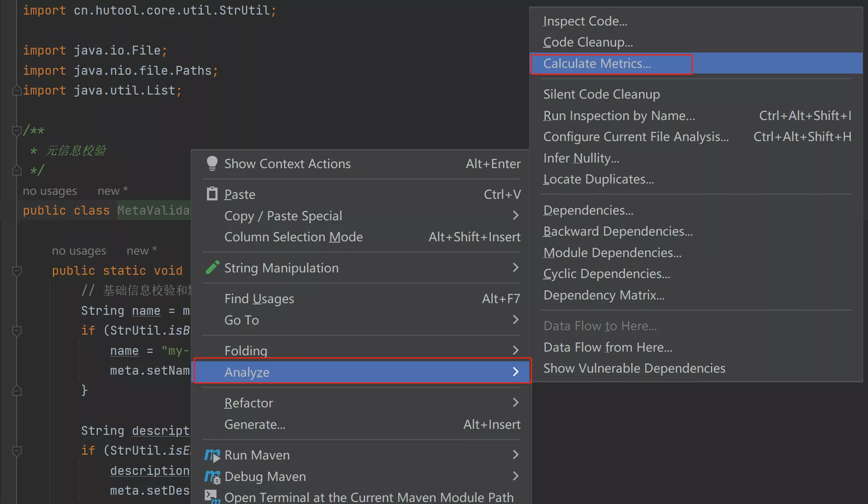Run Silent Code Cleanup
868x504 pixels.
[696, 94]
